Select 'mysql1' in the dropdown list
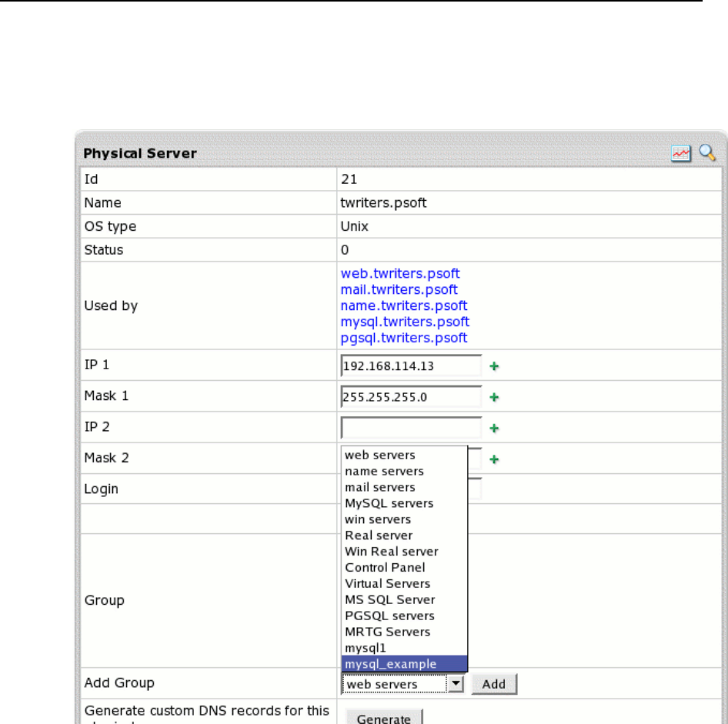 click(x=404, y=648)
